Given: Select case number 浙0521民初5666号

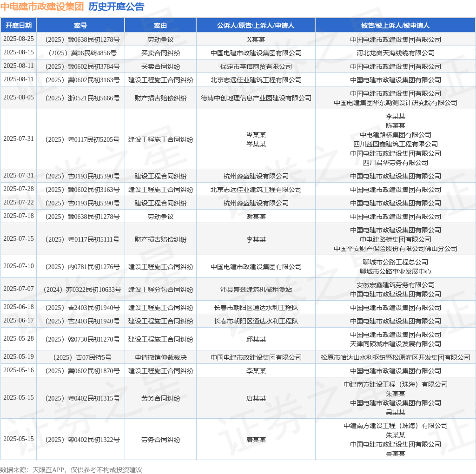Looking at the screenshot, I should tap(83, 98).
